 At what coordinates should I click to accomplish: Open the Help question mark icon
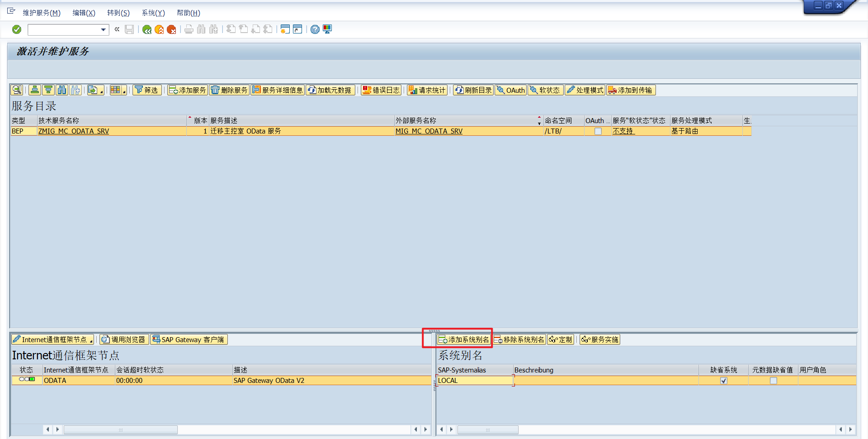(315, 29)
